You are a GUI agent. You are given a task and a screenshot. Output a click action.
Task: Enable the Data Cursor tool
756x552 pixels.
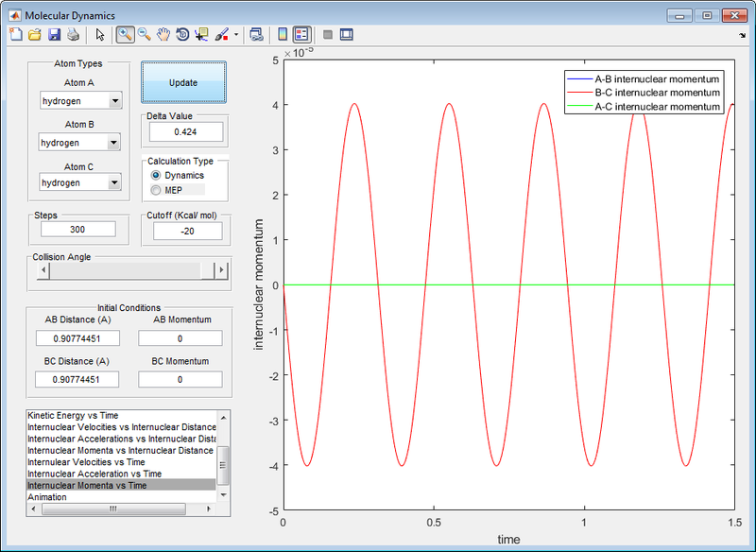tap(201, 35)
